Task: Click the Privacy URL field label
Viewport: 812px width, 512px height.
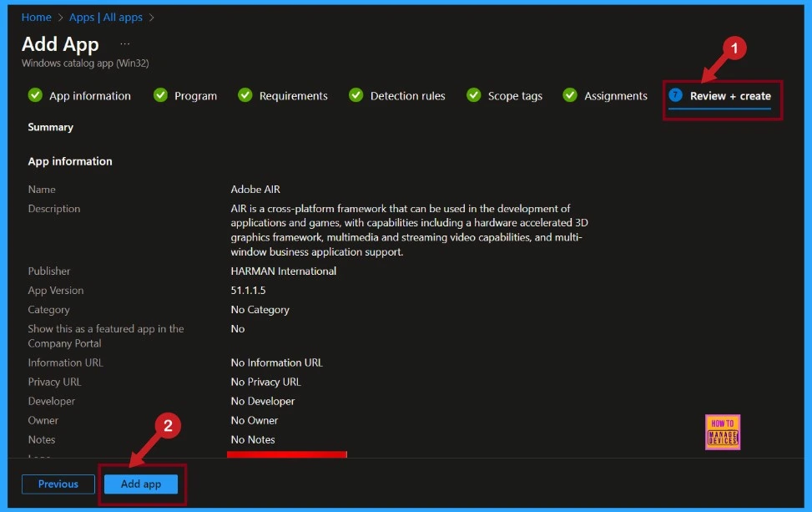Action: tap(54, 382)
